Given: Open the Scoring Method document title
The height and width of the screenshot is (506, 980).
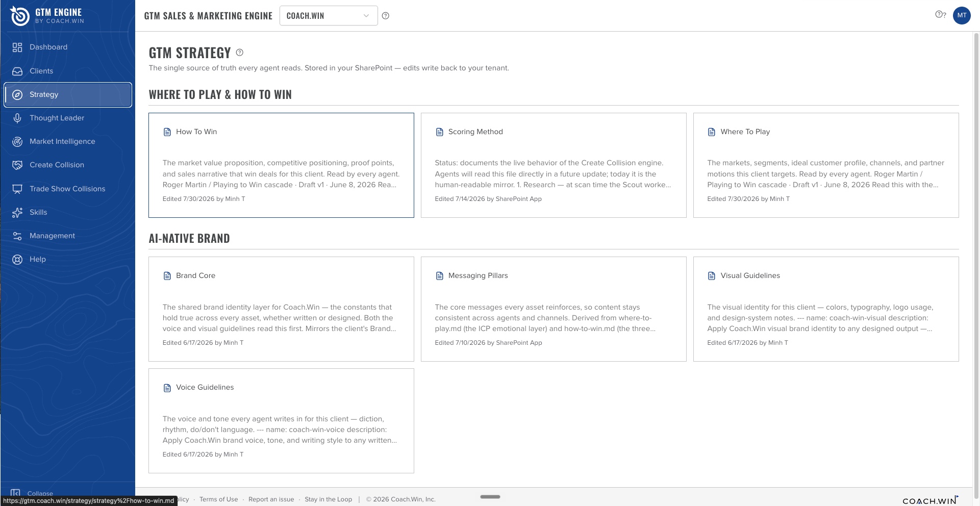Looking at the screenshot, I should click(x=475, y=132).
